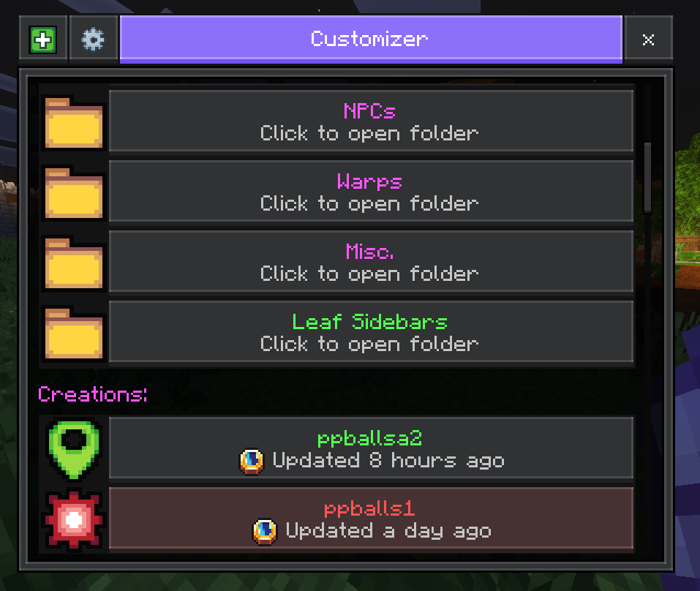
Task: Expand the NPCs folder row
Action: [x=371, y=121]
